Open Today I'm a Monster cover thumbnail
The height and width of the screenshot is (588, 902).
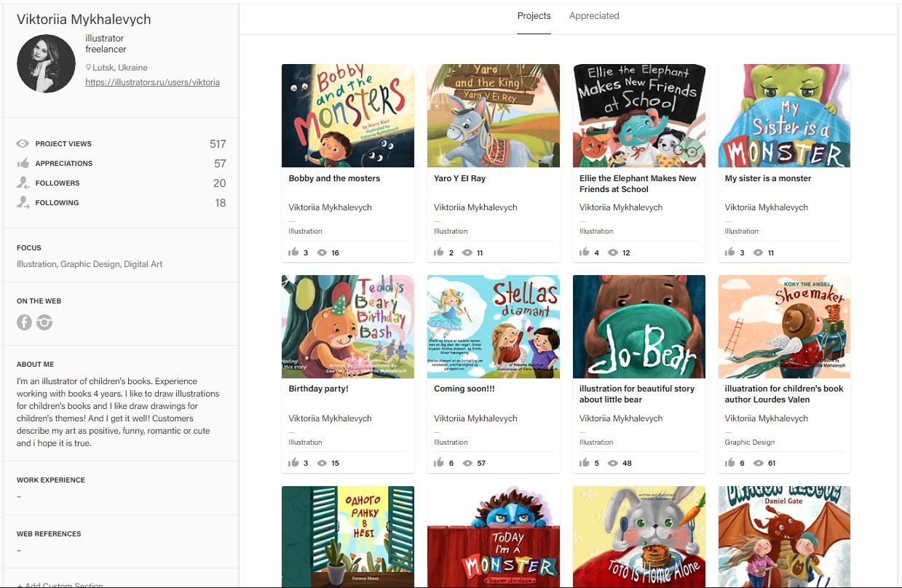(494, 537)
